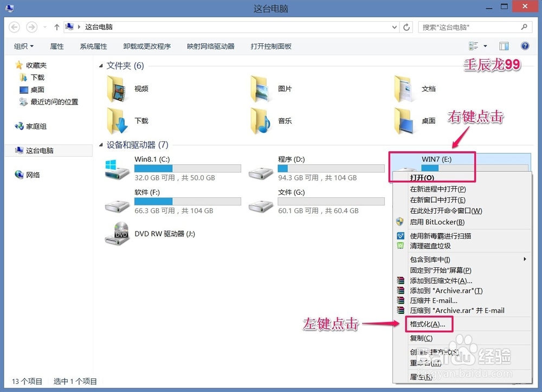The image size is (542, 392).
Task: Choose 在新窗口中打开(E)
Action: pos(437,200)
